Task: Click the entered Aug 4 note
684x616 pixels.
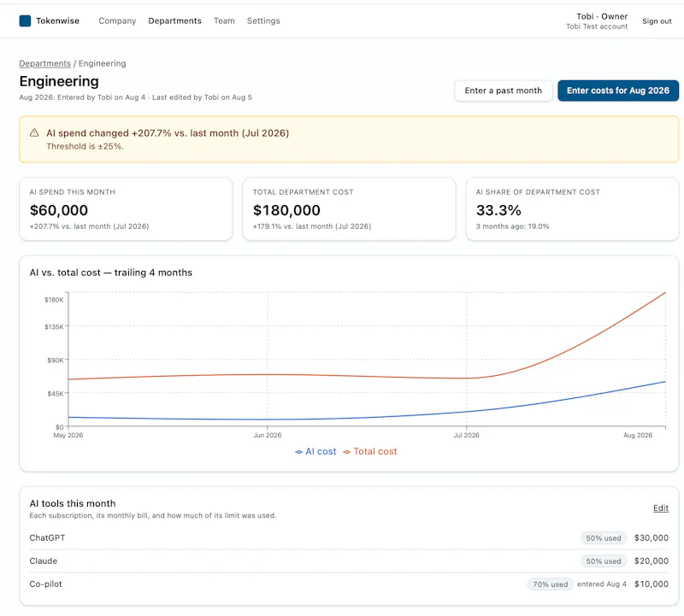Action: [x=602, y=584]
